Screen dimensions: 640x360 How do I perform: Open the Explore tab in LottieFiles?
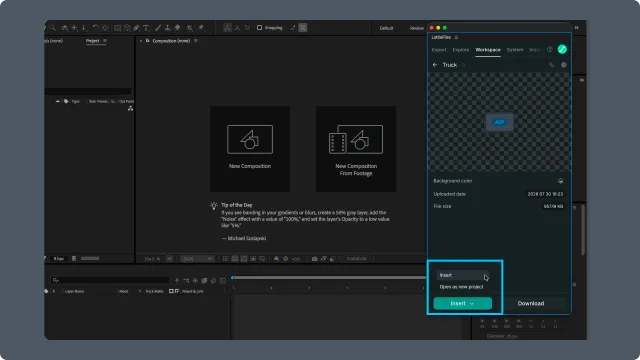pyautogui.click(x=461, y=50)
